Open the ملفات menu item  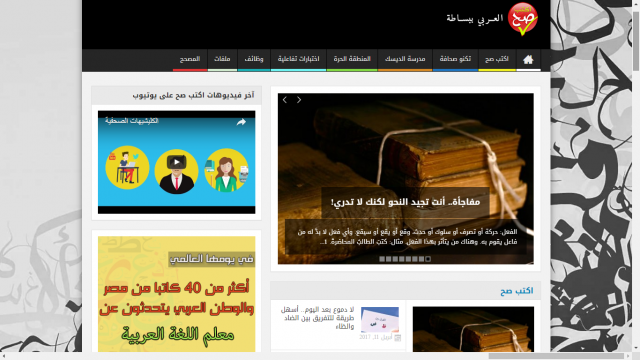(x=222, y=59)
